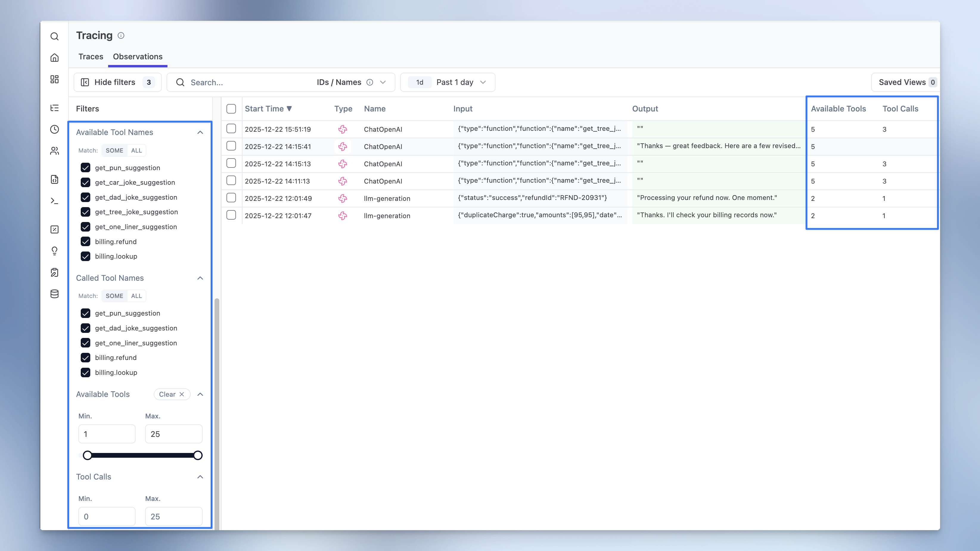980x551 pixels.
Task: Select the row checkbox for 2025-12-22 15:51:19
Action: pos(231,129)
